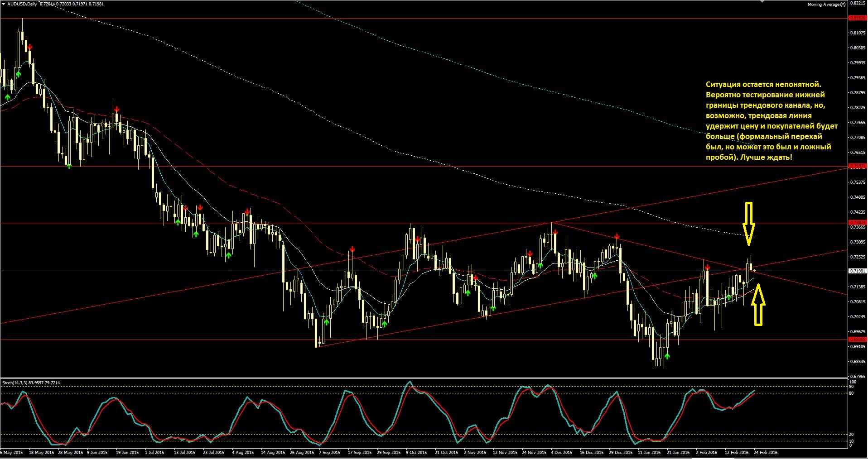Screen dimensions: 868x459
Task: Click the 24 Feb 2016 date label
Action: tap(766, 452)
